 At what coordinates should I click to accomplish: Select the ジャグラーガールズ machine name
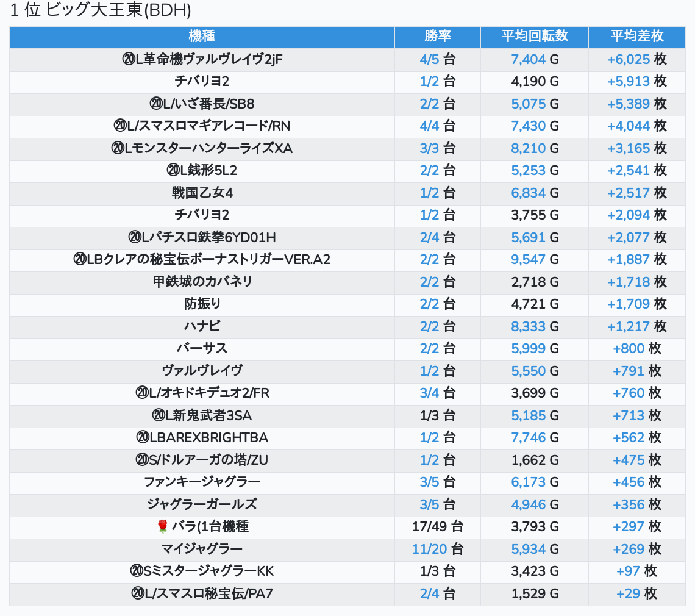[202, 504]
